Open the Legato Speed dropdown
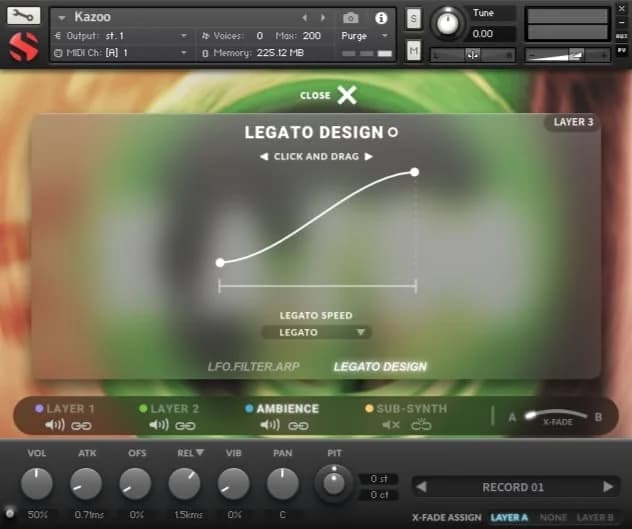632x529 pixels. [316, 332]
